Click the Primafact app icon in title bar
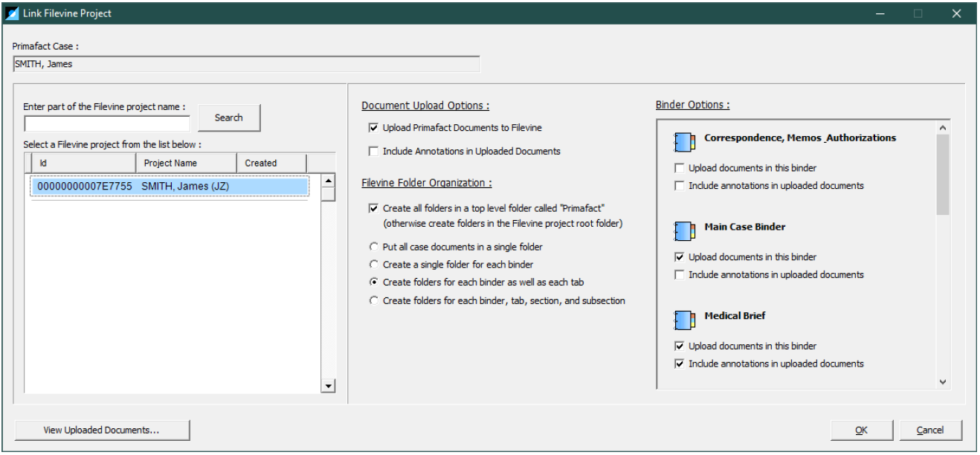 coord(12,13)
